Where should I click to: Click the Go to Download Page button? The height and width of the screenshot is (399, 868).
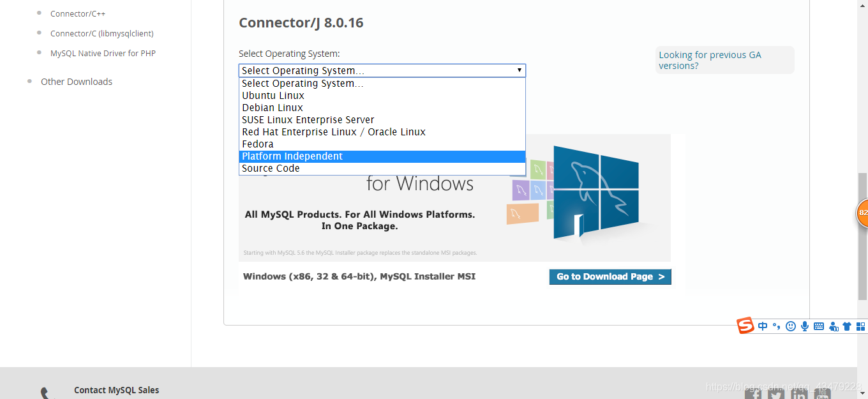point(610,276)
